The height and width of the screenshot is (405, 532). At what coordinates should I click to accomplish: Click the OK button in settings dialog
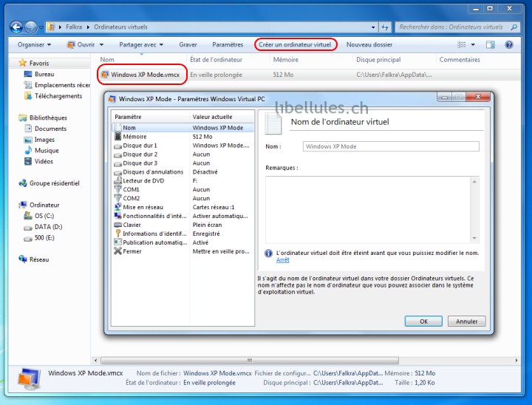point(423,321)
